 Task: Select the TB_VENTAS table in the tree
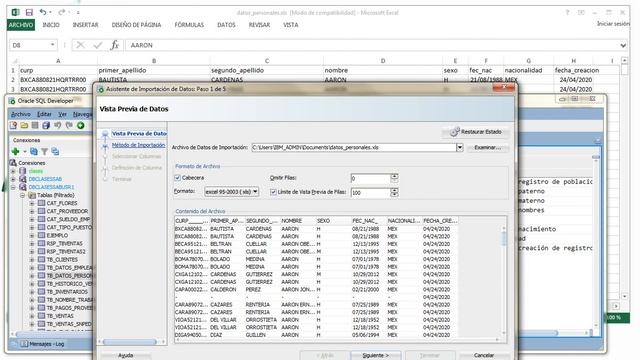tap(60, 316)
